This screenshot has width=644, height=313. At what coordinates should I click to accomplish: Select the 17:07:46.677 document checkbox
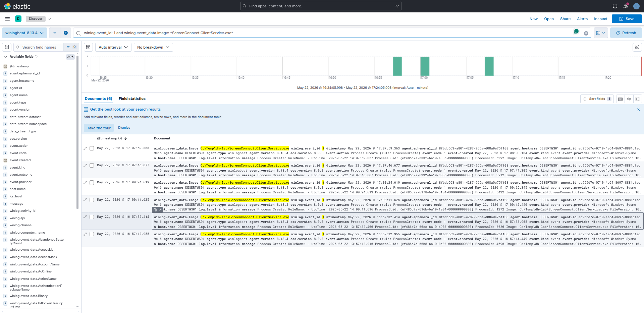92,165
